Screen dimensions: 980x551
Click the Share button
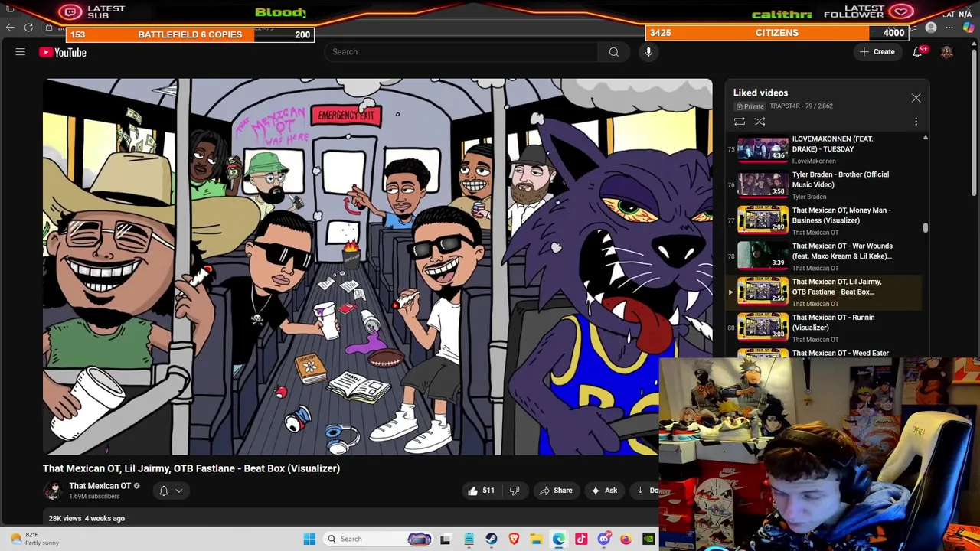556,491
